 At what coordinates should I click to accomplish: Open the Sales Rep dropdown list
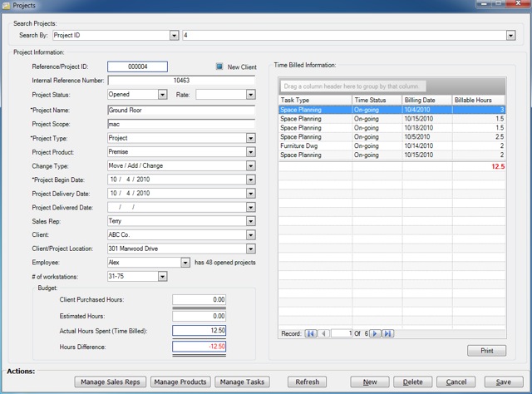[250, 221]
